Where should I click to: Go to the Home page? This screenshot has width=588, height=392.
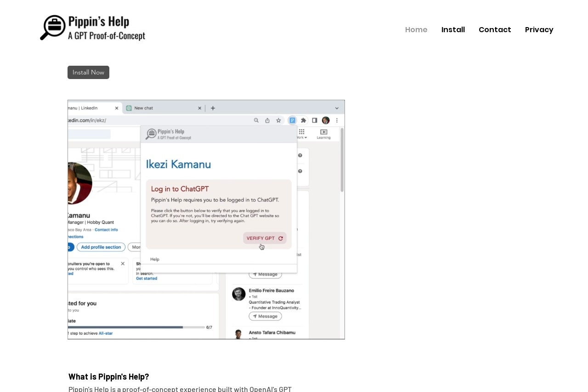point(416,29)
